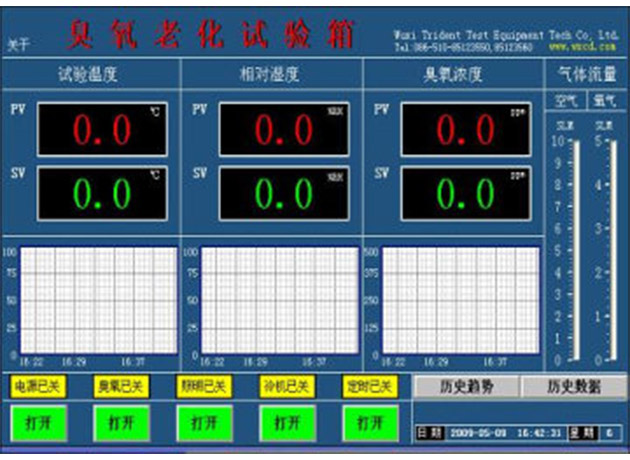Select the 试验温度 SV setpoint field

[x=102, y=194]
